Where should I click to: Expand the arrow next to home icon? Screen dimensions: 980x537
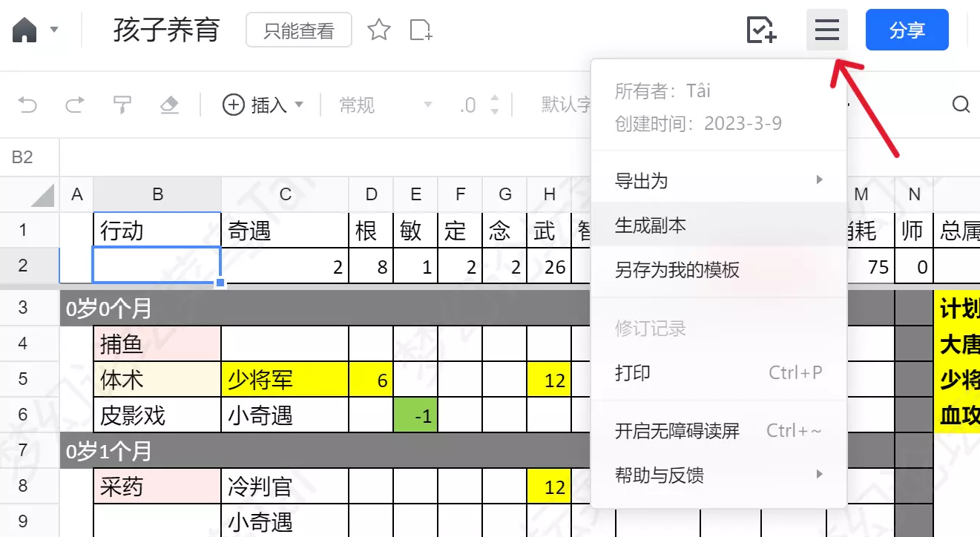(54, 30)
